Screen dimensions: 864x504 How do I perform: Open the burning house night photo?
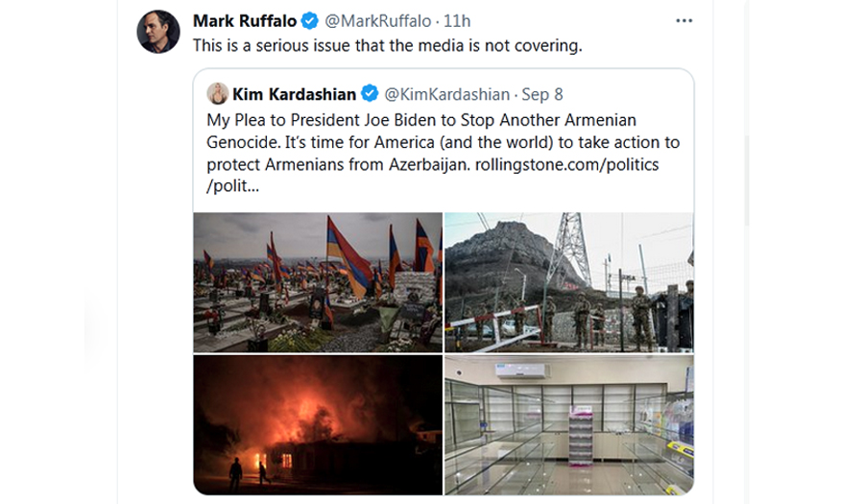318,424
